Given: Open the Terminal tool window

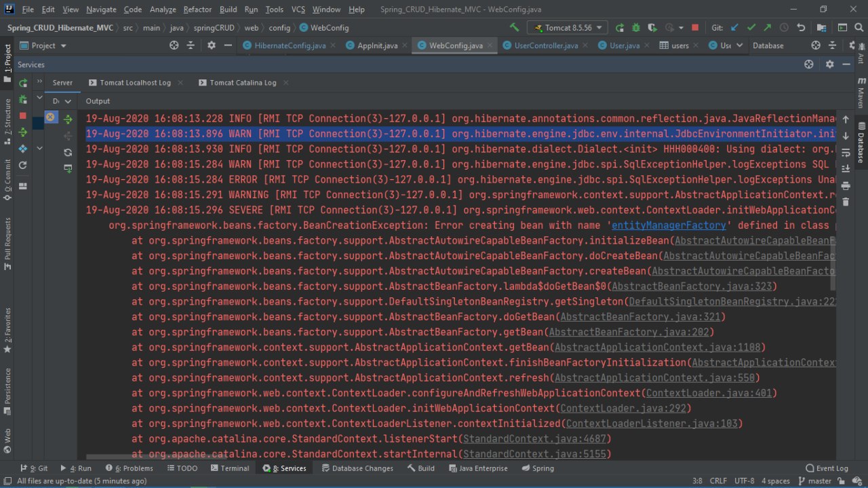Looking at the screenshot, I should click(229, 468).
